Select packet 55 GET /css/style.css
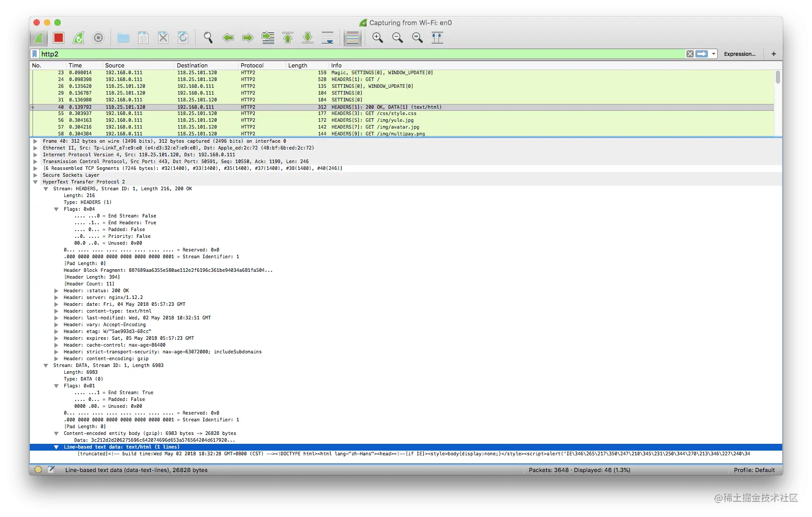812x517 pixels. [402, 113]
